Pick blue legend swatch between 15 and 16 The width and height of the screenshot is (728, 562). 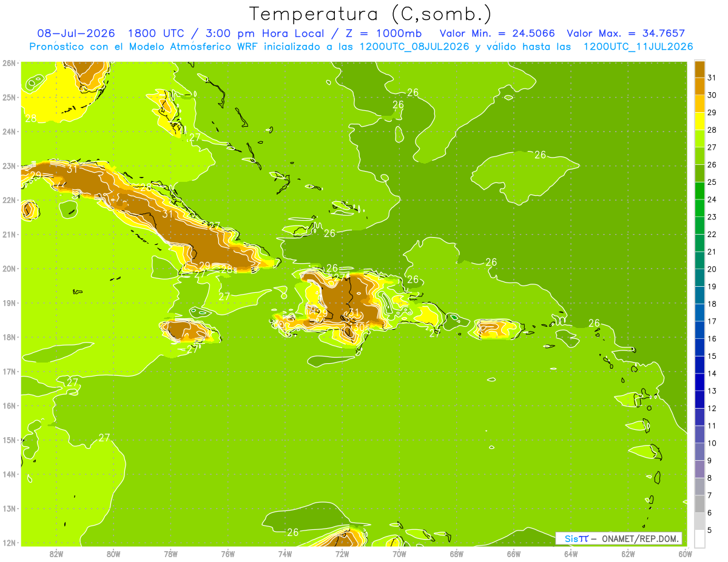pyautogui.click(x=699, y=347)
